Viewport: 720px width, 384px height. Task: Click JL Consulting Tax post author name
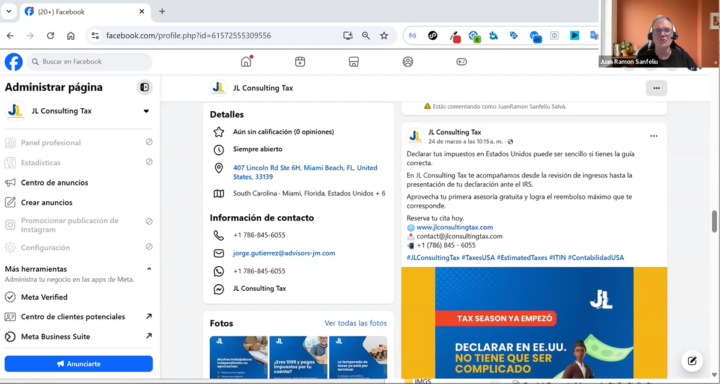click(x=455, y=132)
